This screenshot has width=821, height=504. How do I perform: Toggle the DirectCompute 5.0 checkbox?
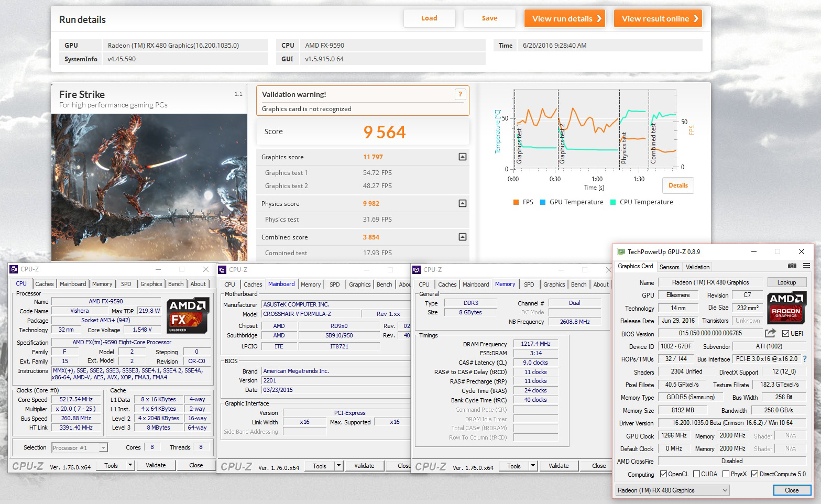coord(754,474)
